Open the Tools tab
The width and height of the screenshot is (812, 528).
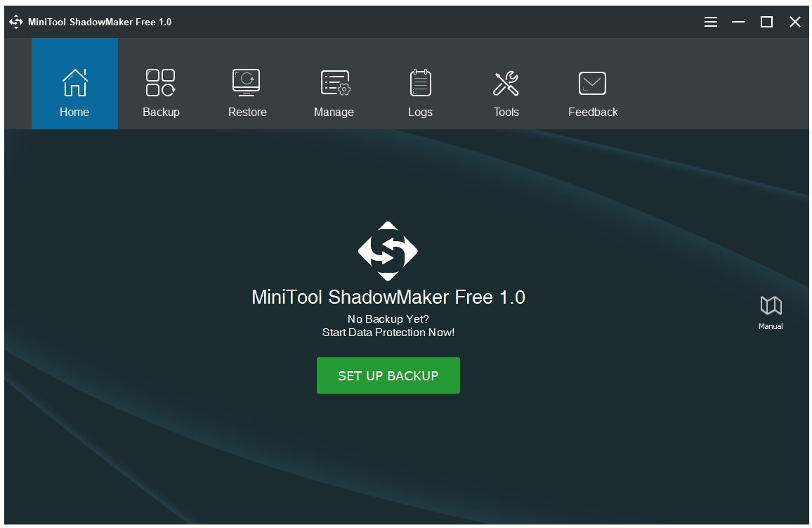[x=506, y=84]
